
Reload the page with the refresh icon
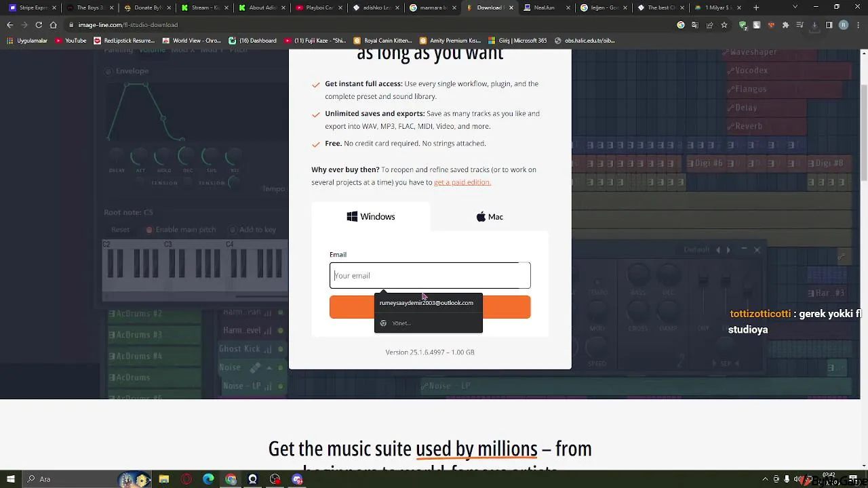[39, 25]
